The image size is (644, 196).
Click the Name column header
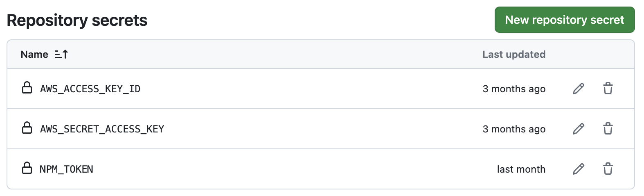pos(34,55)
